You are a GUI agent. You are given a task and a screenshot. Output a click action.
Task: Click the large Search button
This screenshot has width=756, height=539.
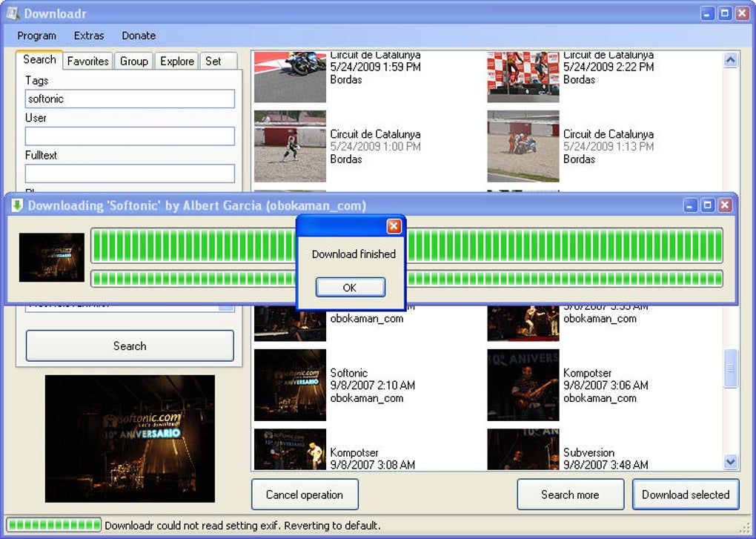pos(130,345)
